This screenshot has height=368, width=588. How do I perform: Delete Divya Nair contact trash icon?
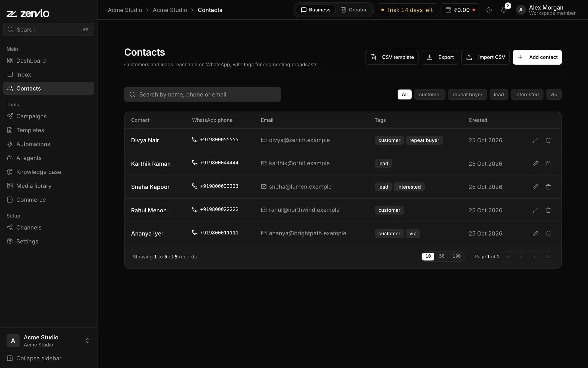548,140
